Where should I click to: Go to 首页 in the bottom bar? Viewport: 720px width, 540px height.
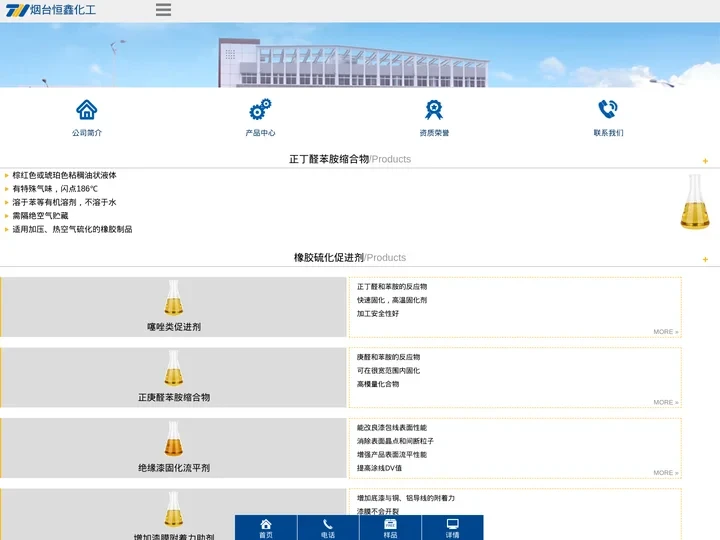266,528
